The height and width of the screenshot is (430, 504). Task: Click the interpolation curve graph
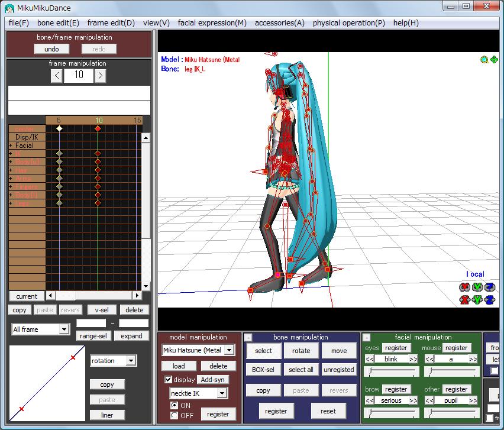(47, 383)
